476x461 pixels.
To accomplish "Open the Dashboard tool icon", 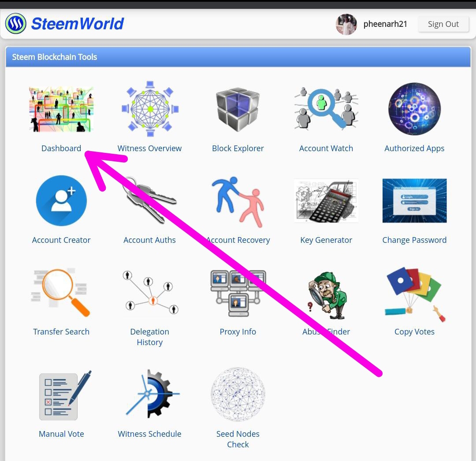I will (x=61, y=109).
